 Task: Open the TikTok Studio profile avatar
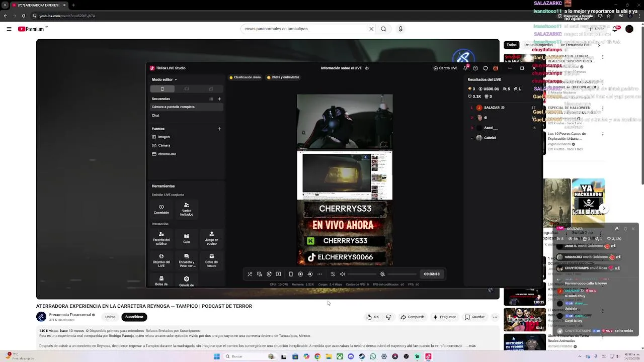tap(496, 68)
